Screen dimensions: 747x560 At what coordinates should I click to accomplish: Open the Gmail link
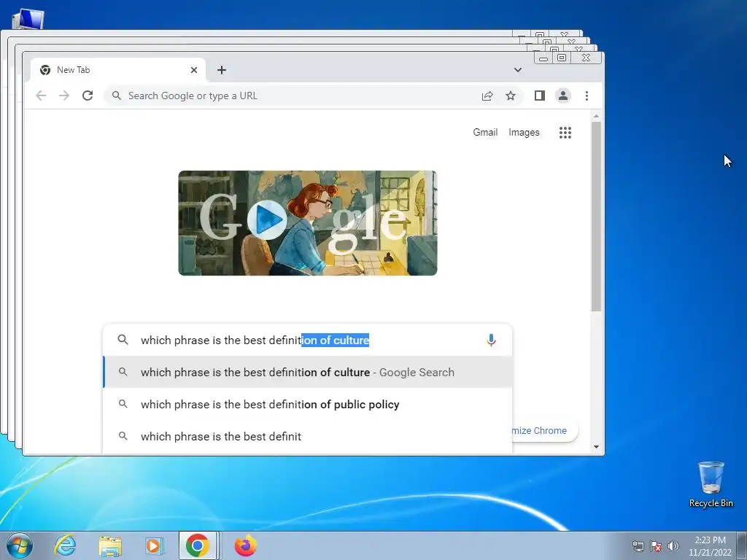click(x=485, y=133)
